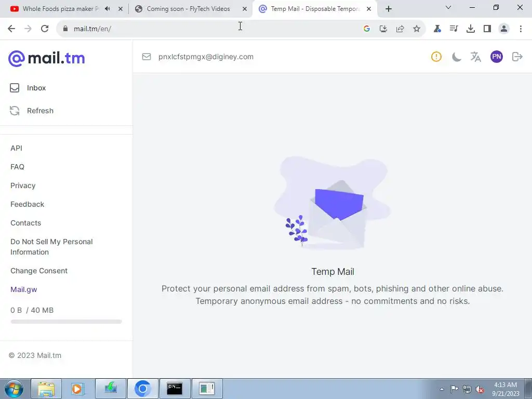Open the Privacy page

23,185
